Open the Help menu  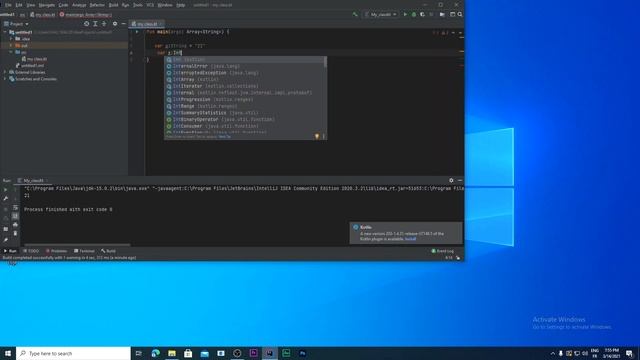coord(181,5)
